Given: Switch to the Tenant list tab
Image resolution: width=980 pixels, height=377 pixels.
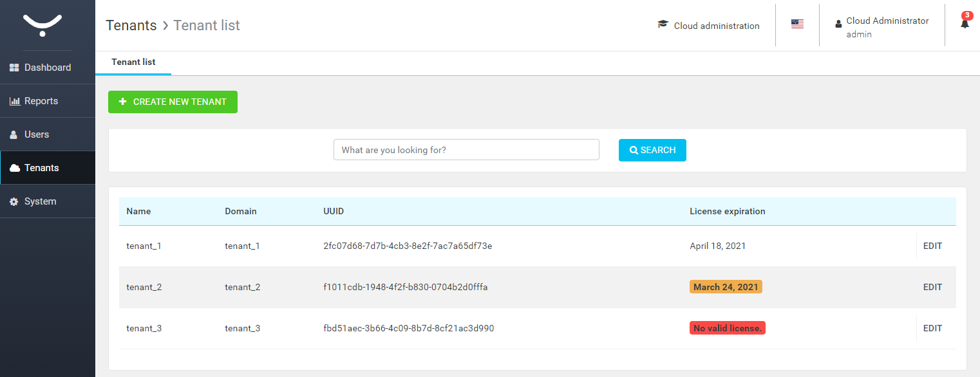Looking at the screenshot, I should tap(133, 62).
